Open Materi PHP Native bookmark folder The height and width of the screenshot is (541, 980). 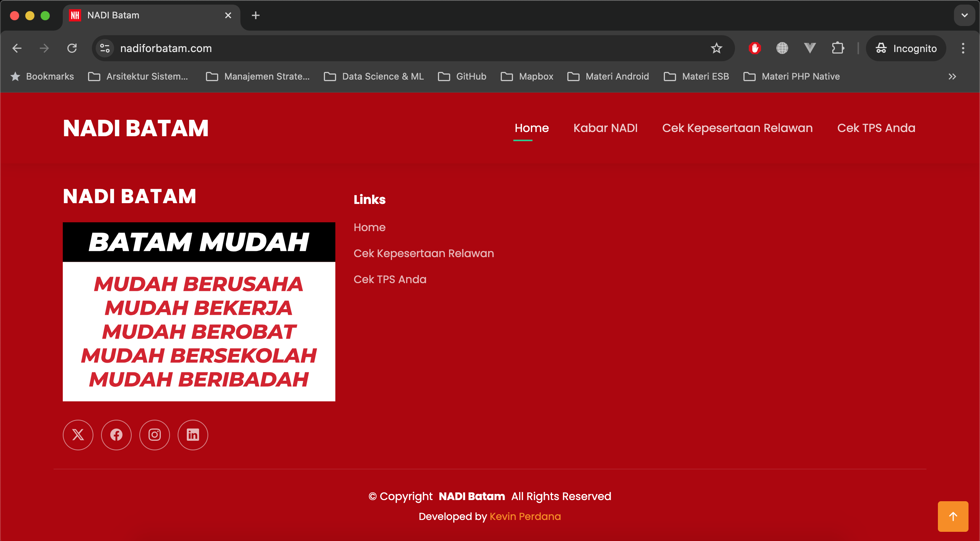click(792, 77)
